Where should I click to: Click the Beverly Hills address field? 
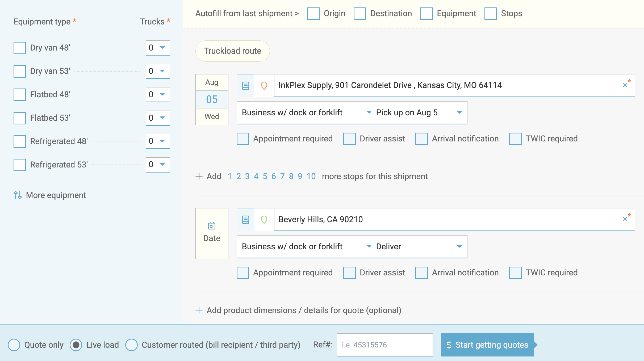[454, 220]
